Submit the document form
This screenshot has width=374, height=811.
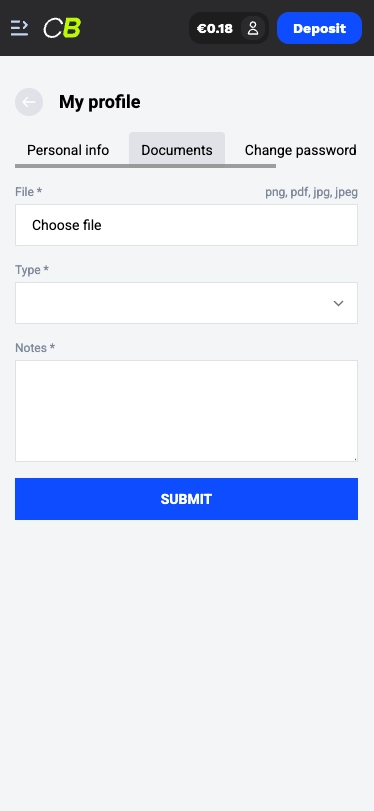186,499
